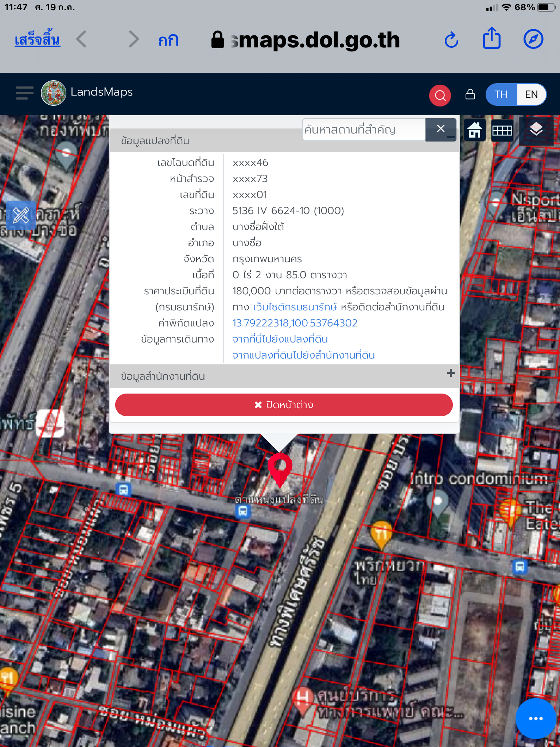
Task: Select the ruler measurement tool
Action: coord(21,215)
